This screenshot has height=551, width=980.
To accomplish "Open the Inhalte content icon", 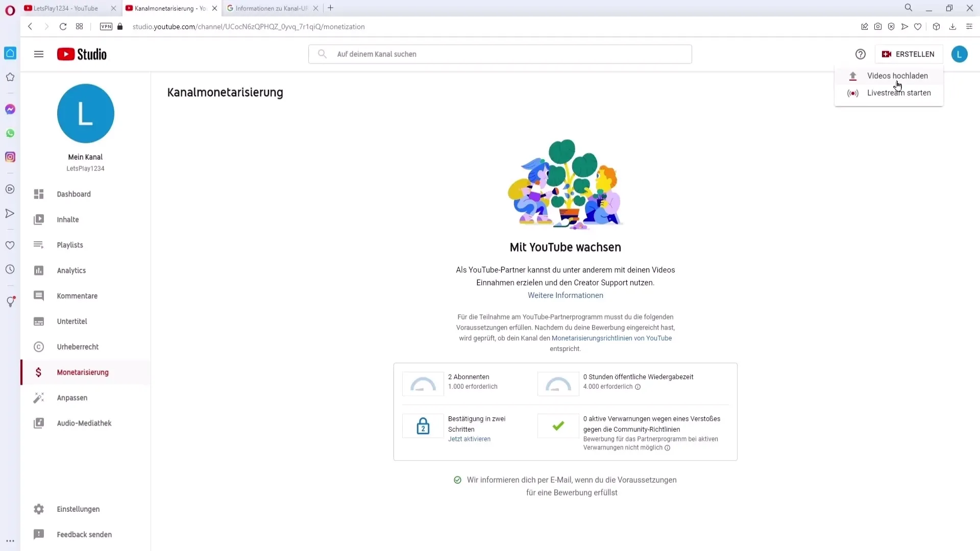I will click(x=39, y=220).
